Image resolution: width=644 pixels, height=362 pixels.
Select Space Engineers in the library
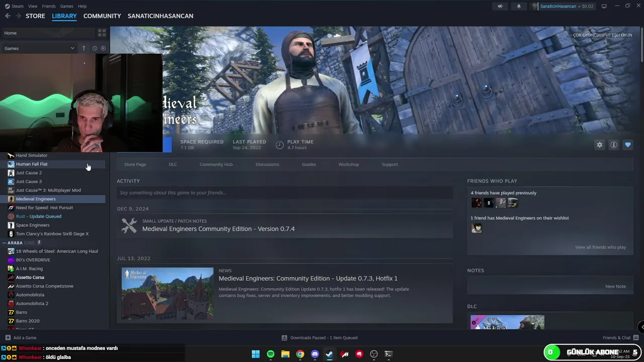[33, 225]
